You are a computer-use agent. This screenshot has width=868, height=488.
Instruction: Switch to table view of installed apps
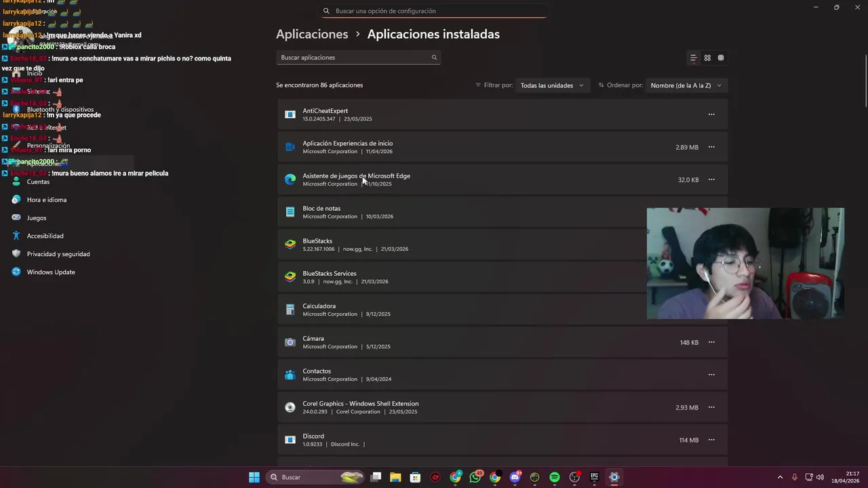click(x=721, y=58)
